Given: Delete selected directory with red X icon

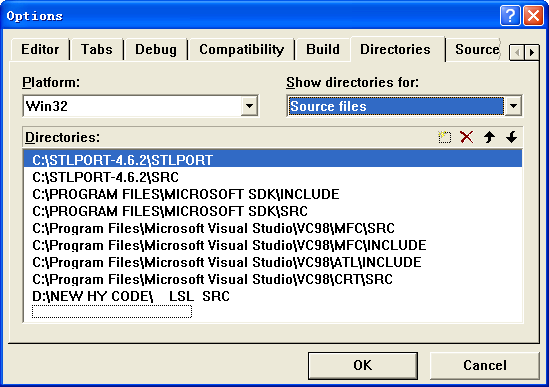Looking at the screenshot, I should pos(466,137).
